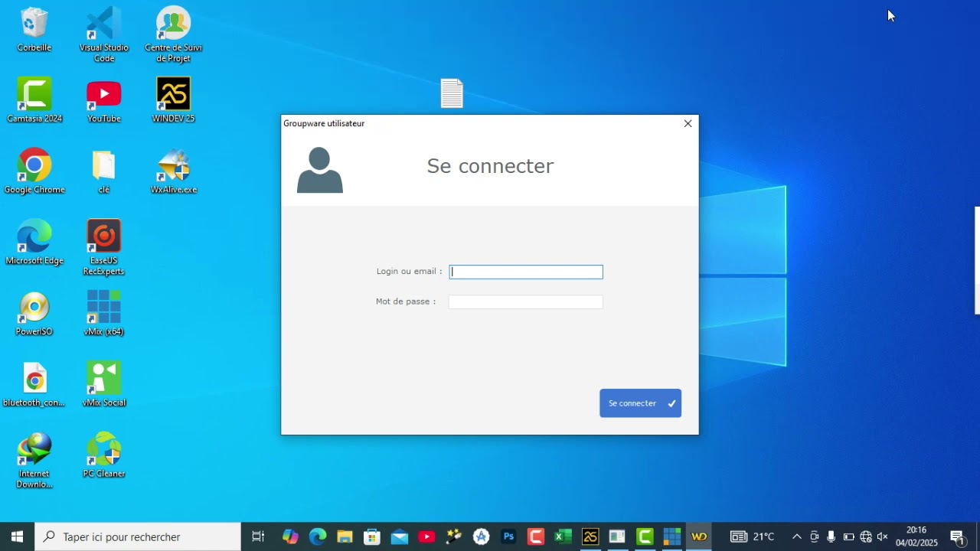980x551 pixels.
Task: Select the EaseUS RecExperts shortcut
Action: (x=104, y=248)
